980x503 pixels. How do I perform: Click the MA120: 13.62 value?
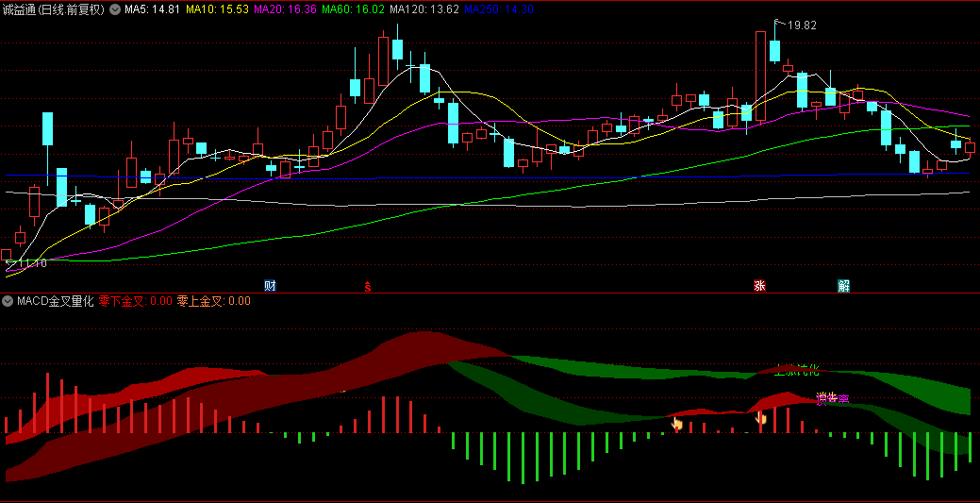pyautogui.click(x=424, y=9)
